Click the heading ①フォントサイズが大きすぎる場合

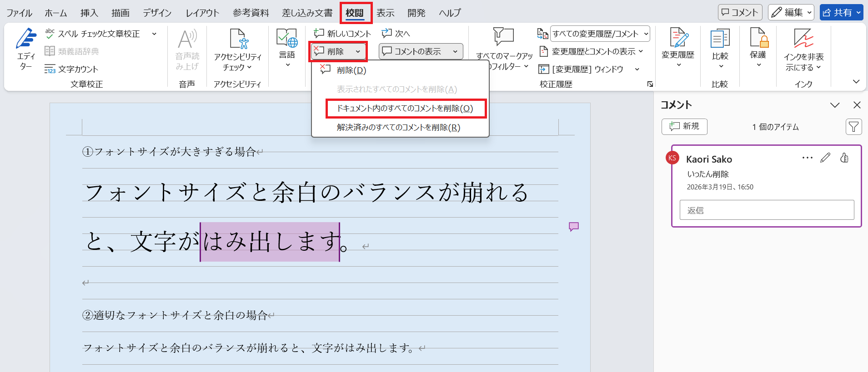169,152
